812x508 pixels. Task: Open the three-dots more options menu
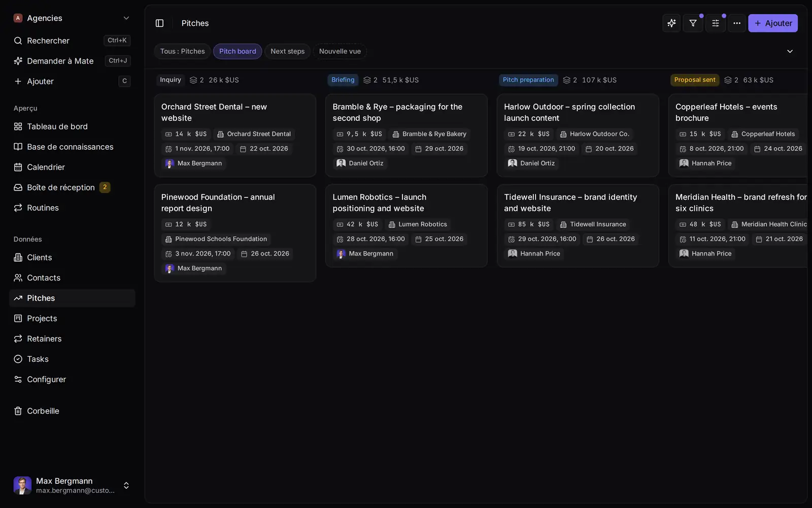737,23
